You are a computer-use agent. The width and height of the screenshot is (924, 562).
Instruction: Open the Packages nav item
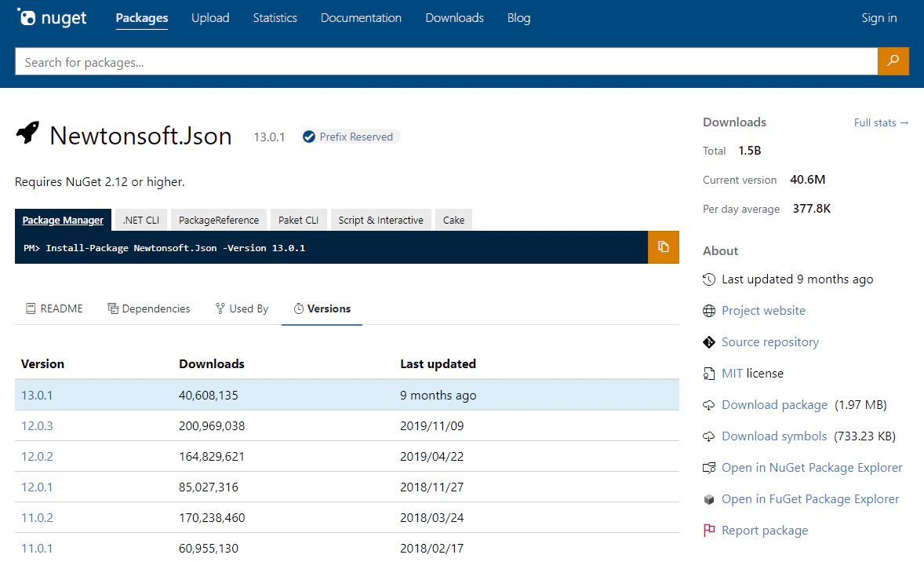click(141, 18)
